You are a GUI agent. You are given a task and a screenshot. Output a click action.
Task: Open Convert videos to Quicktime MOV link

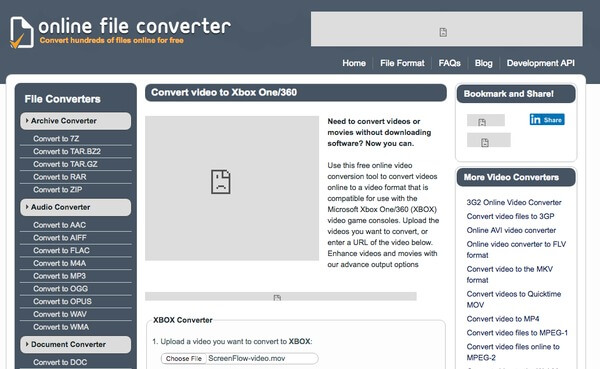pyautogui.click(x=514, y=299)
